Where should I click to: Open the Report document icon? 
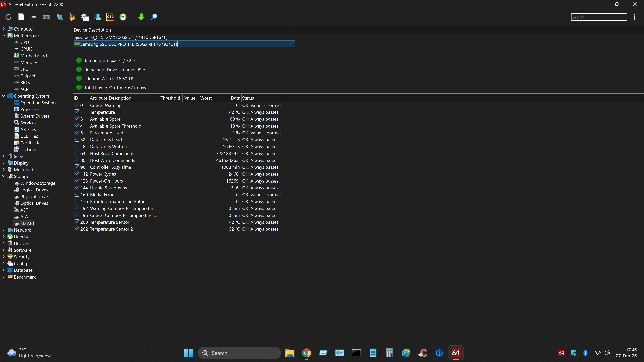pyautogui.click(x=21, y=17)
